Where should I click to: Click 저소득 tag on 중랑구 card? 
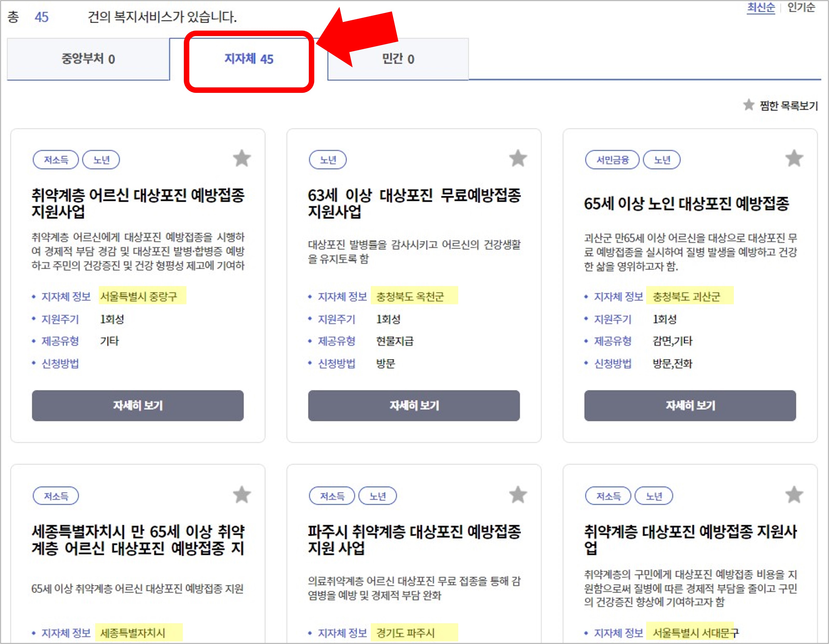pyautogui.click(x=56, y=160)
